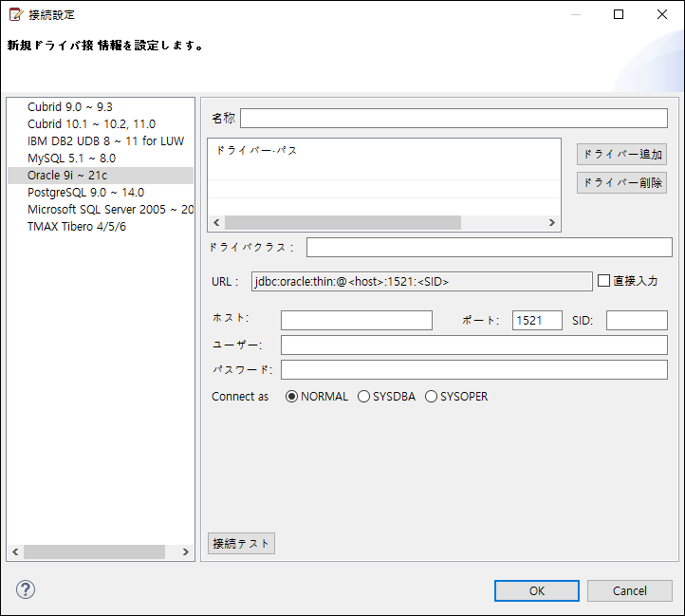
Task: Select MySQL 5.1 ~ 8.0 driver
Action: (x=101, y=159)
